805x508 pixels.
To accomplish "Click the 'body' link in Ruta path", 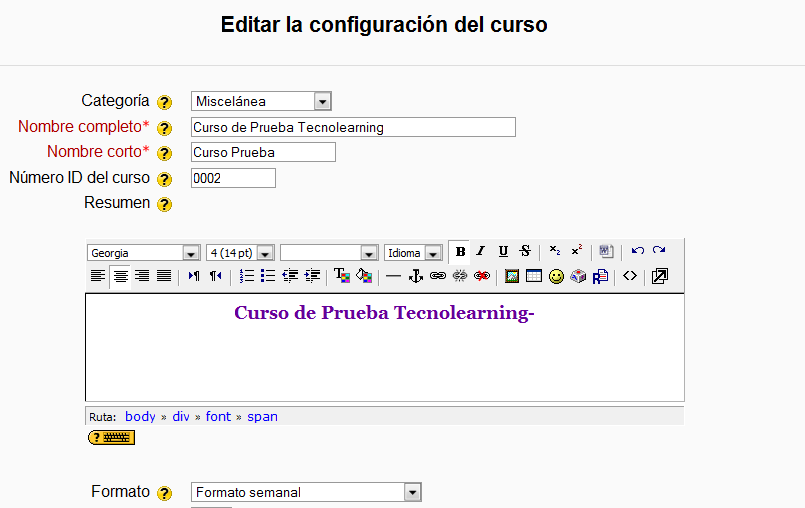I will pos(140,417).
